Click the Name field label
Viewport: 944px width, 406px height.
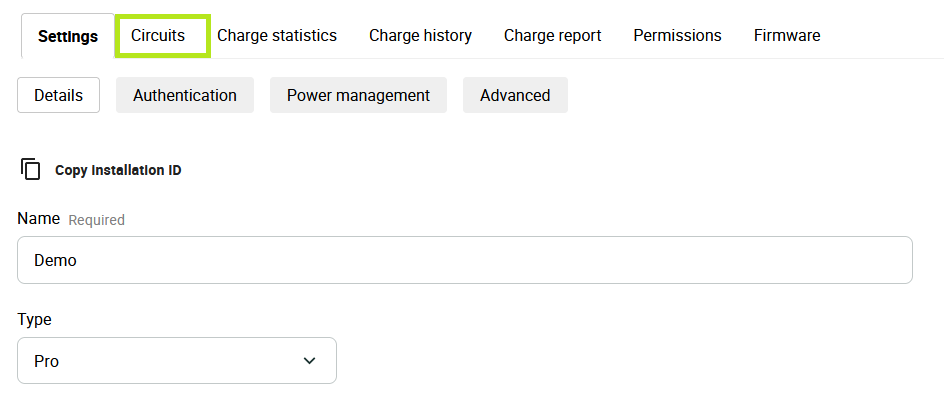pos(39,218)
